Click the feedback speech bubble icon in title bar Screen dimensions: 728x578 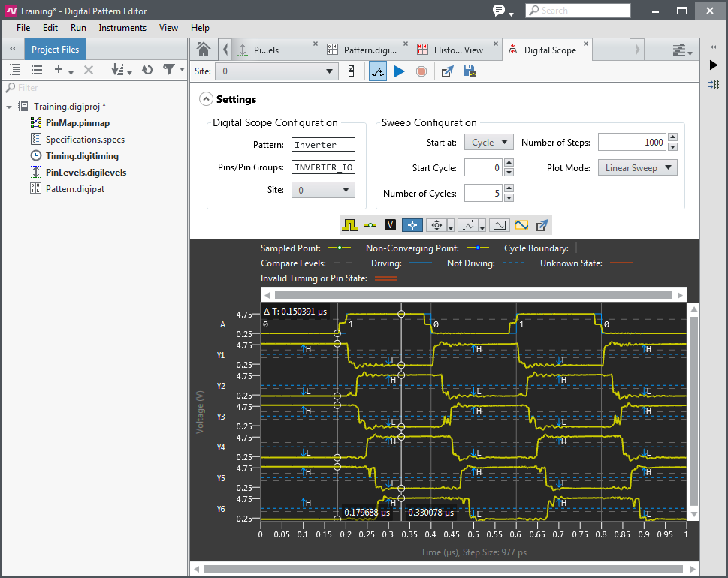pos(499,11)
